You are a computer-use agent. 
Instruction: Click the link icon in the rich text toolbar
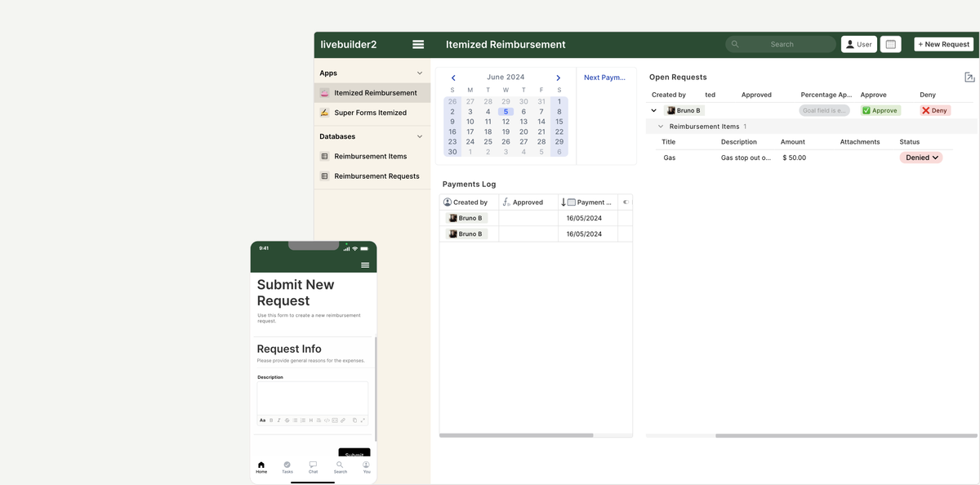click(343, 420)
